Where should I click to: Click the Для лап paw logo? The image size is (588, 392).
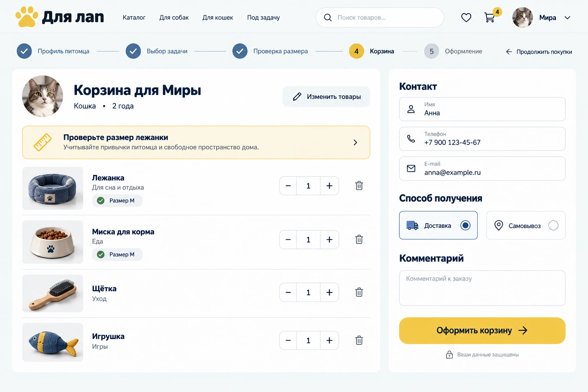60,17
